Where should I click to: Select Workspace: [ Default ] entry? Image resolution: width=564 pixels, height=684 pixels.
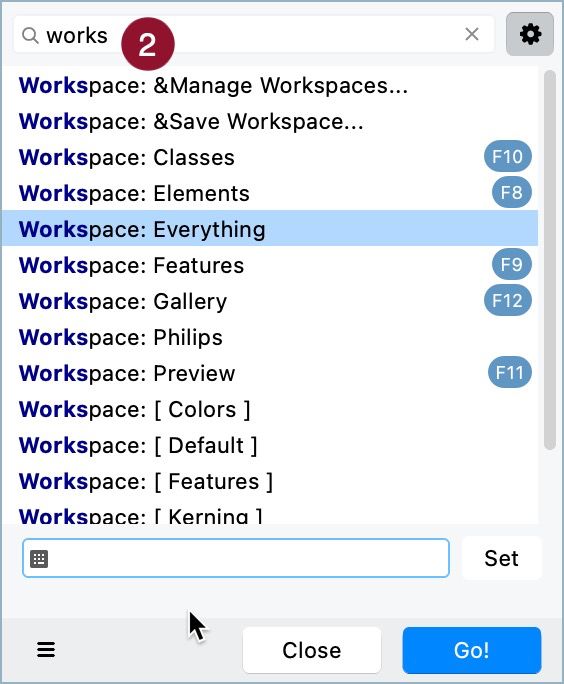[270, 445]
